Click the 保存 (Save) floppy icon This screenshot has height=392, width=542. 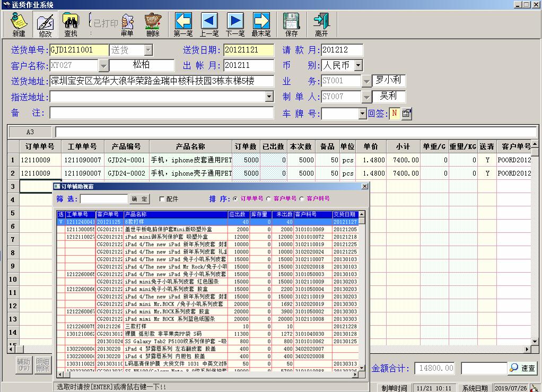(x=291, y=24)
